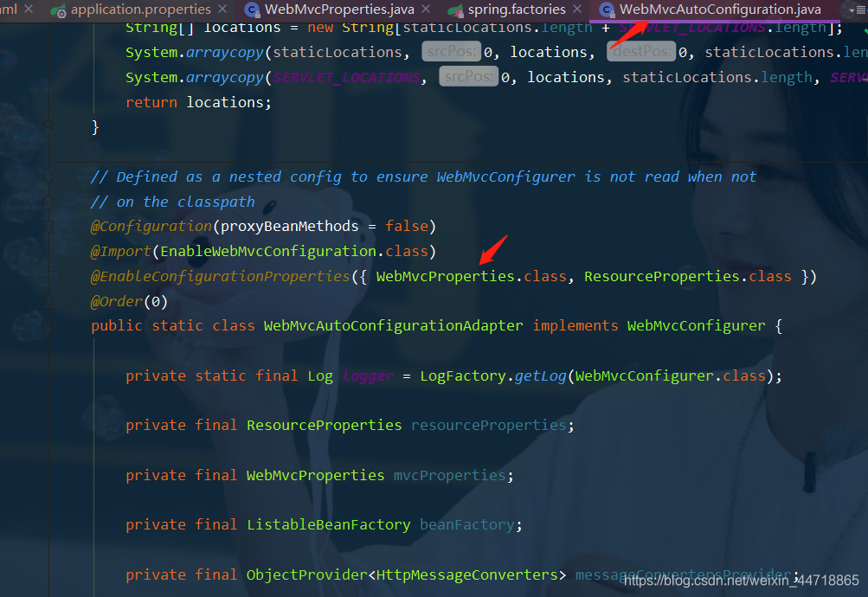
Task: Click the 'false' value
Action: pyautogui.click(x=407, y=227)
